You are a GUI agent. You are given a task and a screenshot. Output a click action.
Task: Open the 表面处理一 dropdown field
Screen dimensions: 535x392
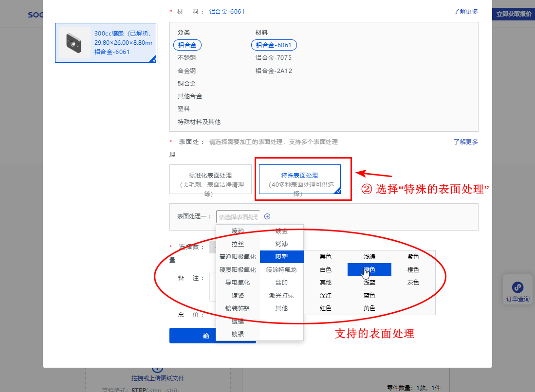click(238, 217)
